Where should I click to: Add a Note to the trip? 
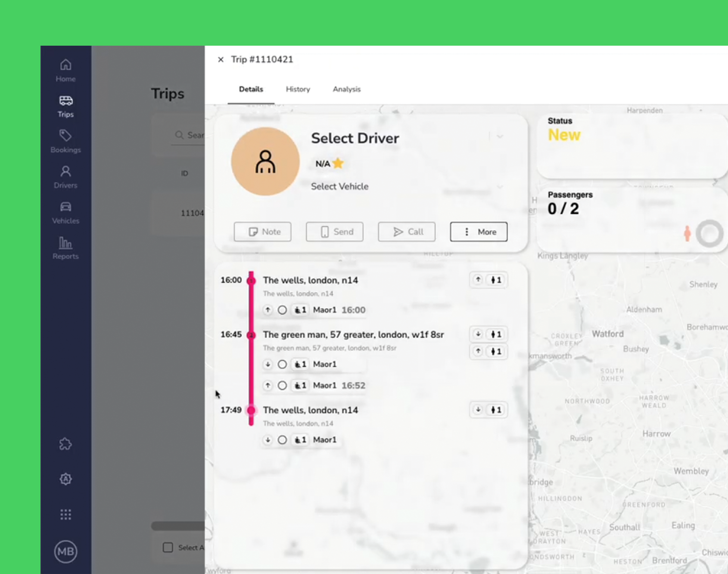click(x=262, y=232)
